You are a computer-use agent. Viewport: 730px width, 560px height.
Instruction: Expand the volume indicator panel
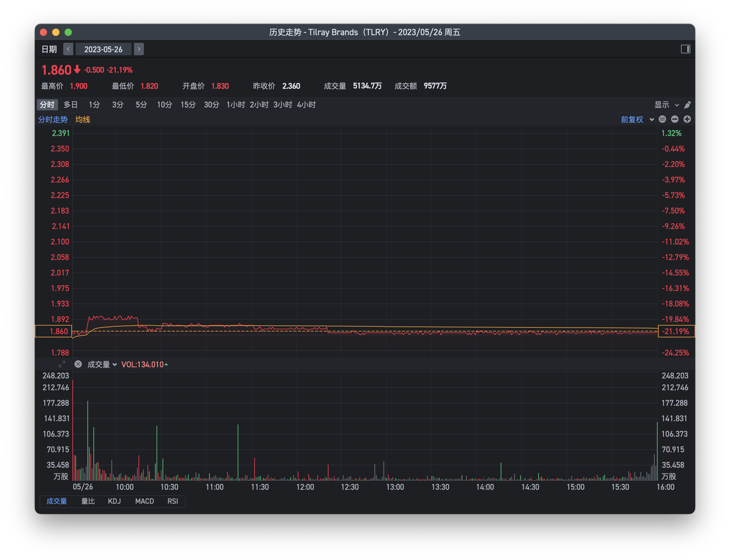62,364
